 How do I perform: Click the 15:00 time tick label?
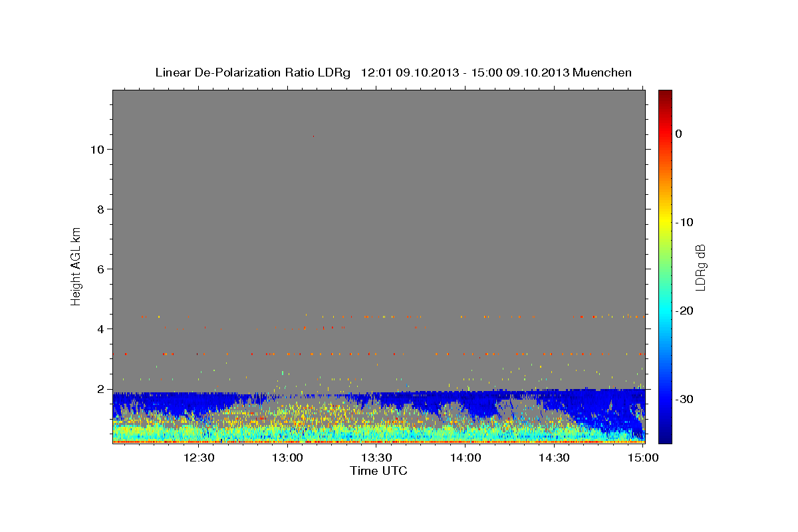pyautogui.click(x=643, y=458)
